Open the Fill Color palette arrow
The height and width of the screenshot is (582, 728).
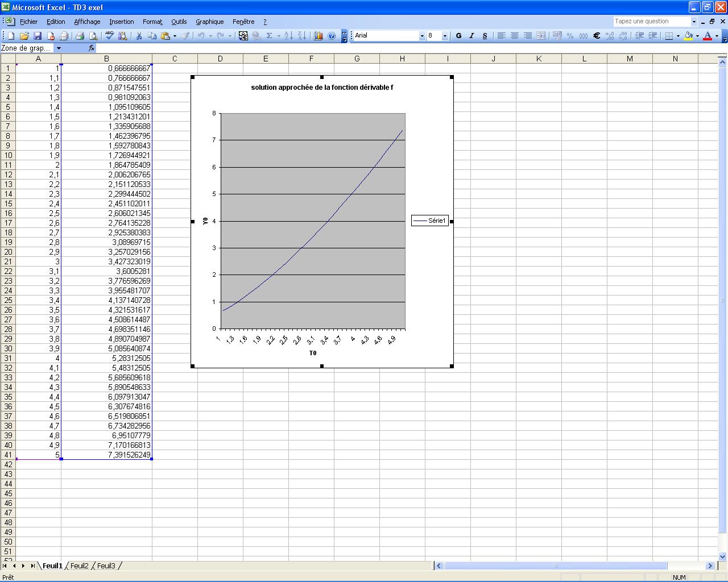click(697, 36)
